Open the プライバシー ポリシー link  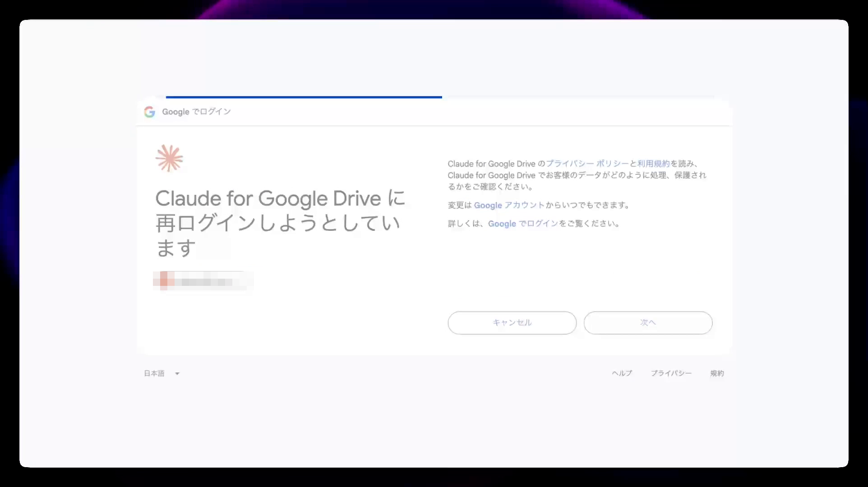(587, 164)
